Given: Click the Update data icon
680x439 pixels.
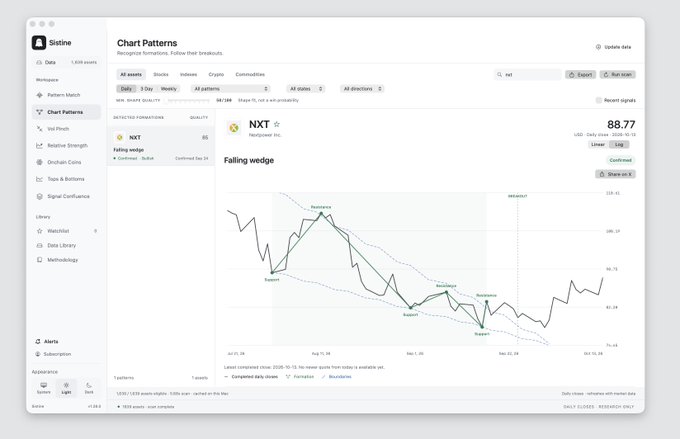Looking at the screenshot, I should coord(598,47).
